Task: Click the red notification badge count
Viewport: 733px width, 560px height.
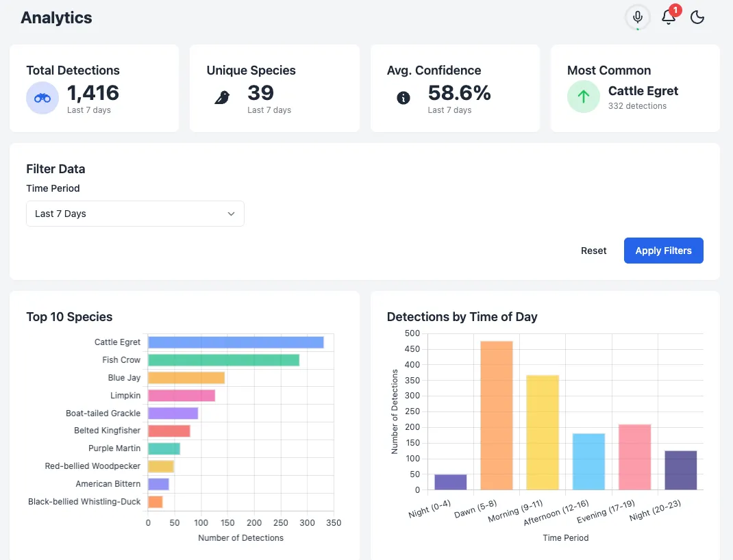Action: (x=675, y=10)
